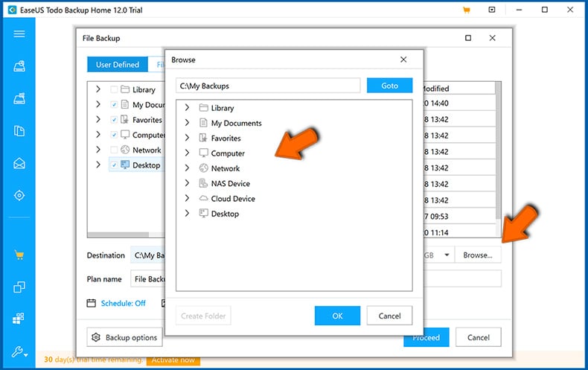Expand Desktop in Browse dialog tree
Viewport: 588px width, 370px height.
pos(187,213)
